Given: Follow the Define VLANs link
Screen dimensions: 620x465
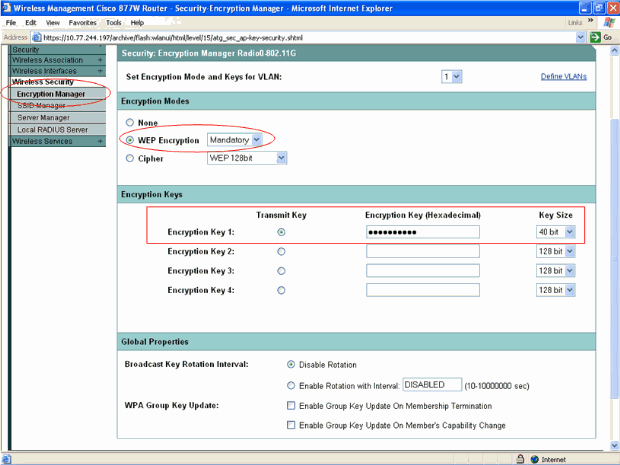Looking at the screenshot, I should [563, 76].
